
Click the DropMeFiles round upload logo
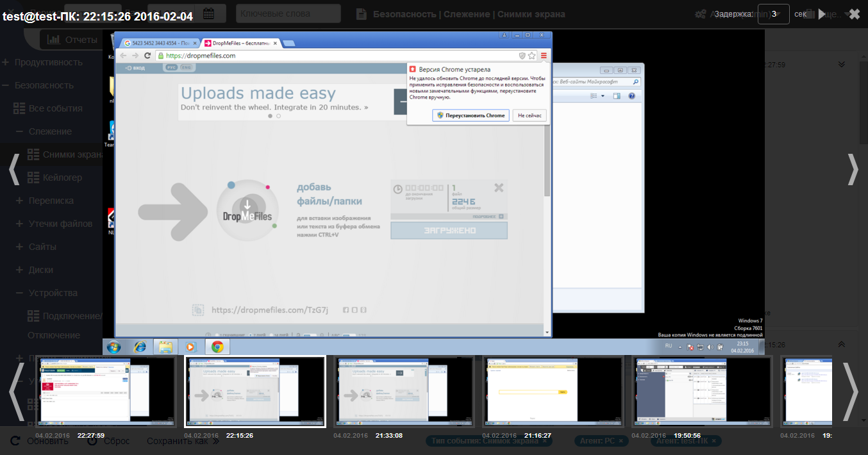[x=247, y=210]
